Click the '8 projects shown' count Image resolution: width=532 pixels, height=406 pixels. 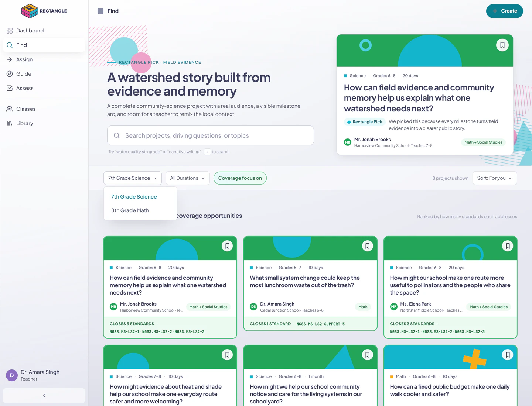point(450,178)
